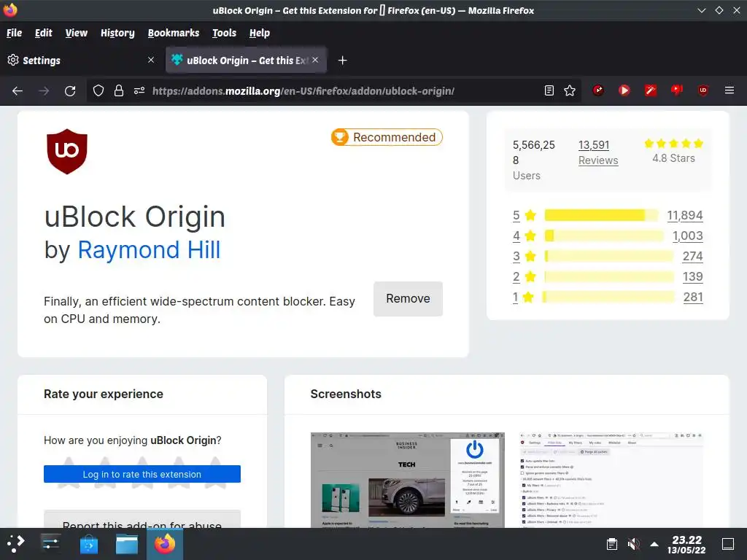This screenshot has height=560, width=747.
Task: Click the 11,894 five-star count
Action: pos(684,215)
